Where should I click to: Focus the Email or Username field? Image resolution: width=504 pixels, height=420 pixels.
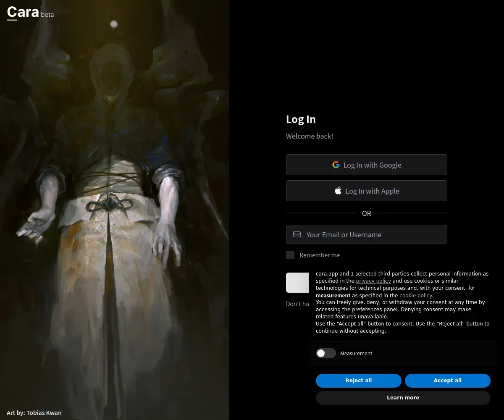(367, 234)
